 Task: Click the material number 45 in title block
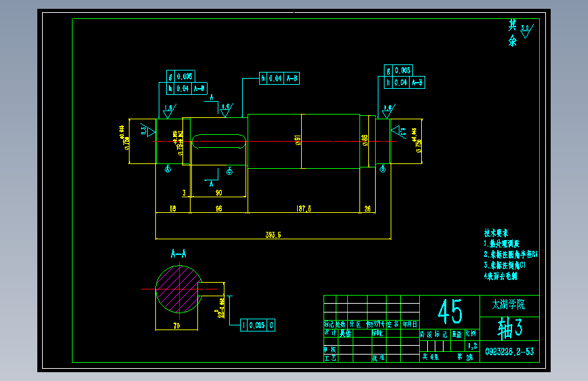coord(450,312)
